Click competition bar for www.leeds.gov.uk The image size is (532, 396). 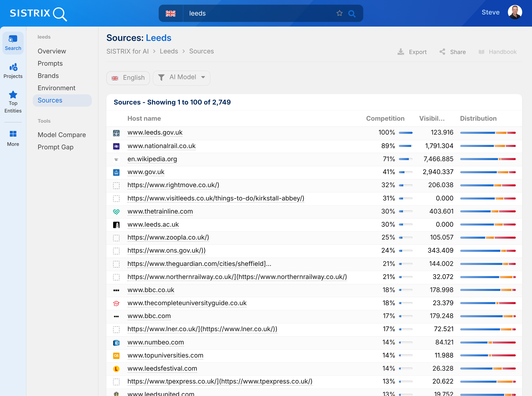pos(405,133)
